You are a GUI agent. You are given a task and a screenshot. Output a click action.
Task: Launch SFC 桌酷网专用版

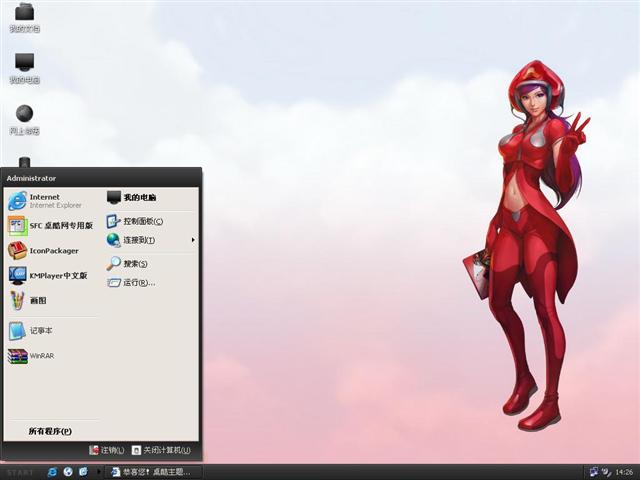(x=52, y=226)
